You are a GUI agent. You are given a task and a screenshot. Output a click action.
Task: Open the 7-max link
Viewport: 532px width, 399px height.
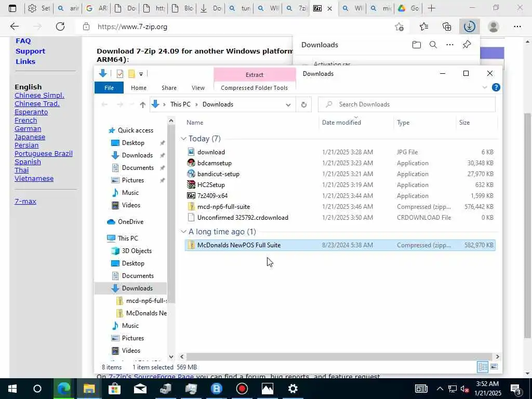click(x=25, y=201)
